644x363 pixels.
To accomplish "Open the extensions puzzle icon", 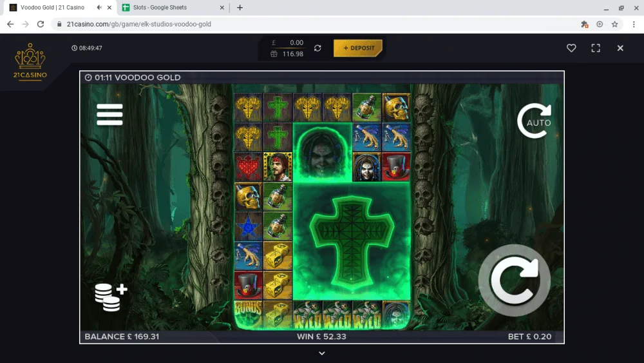I will (585, 25).
